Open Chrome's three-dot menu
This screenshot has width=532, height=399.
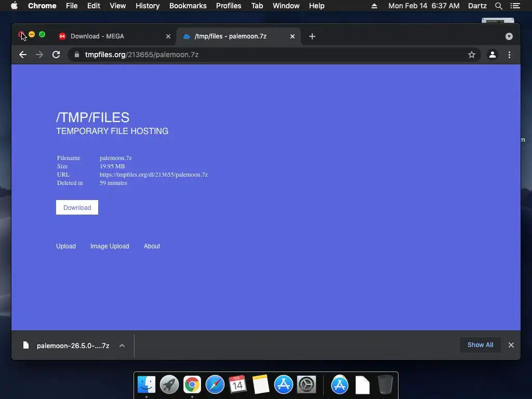point(509,55)
